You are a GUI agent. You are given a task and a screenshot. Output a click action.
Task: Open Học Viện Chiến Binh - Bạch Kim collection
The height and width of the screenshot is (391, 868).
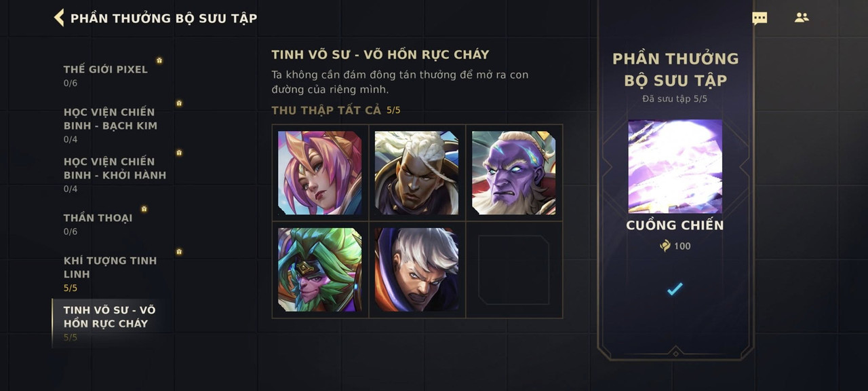click(112, 125)
